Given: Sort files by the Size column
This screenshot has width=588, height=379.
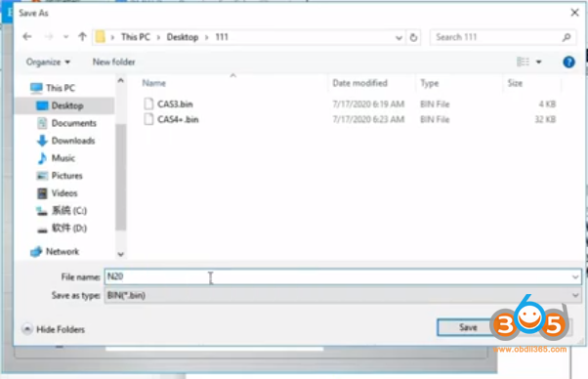Looking at the screenshot, I should click(515, 83).
